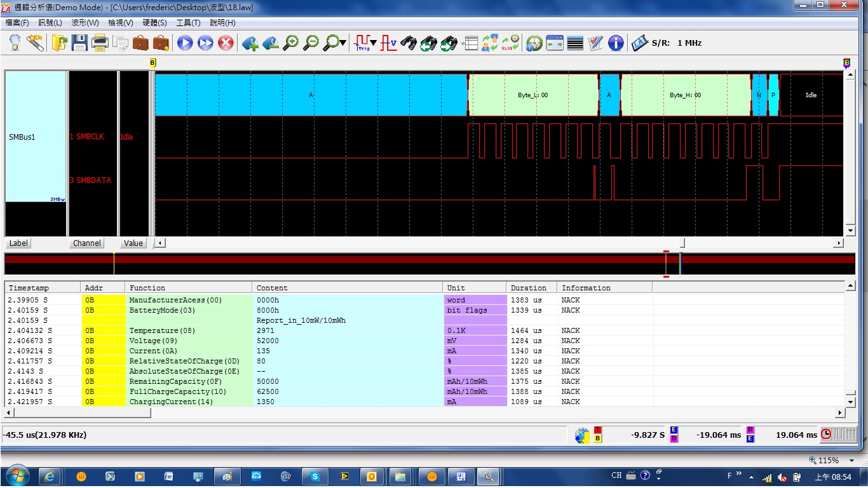Open the 115% zoom level dropdown
This screenshot has width=868, height=488.
point(852,460)
